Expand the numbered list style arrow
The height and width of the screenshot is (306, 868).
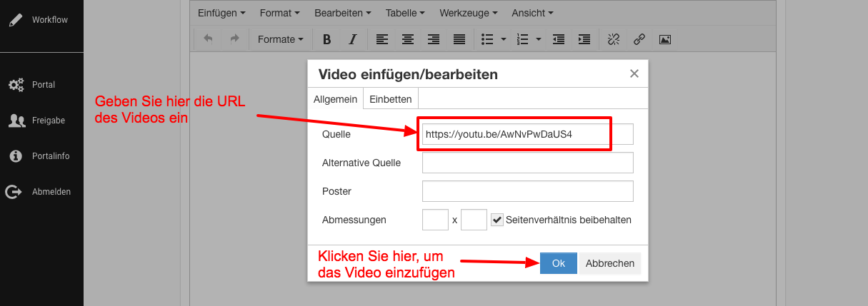tap(539, 39)
